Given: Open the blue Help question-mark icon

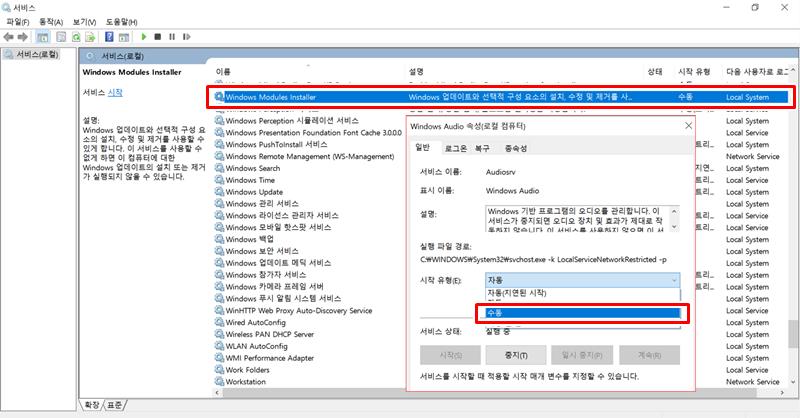Looking at the screenshot, I should point(109,37).
